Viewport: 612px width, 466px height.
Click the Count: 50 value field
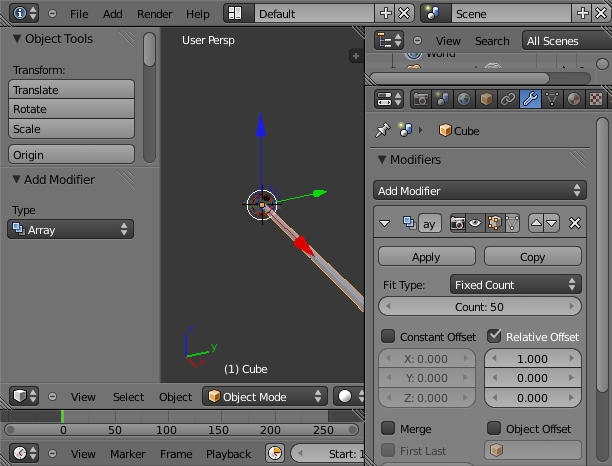coord(480,307)
